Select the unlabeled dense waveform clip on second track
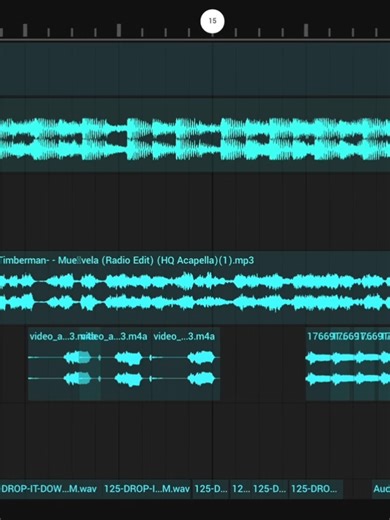The height and width of the screenshot is (520, 390). (x=195, y=135)
